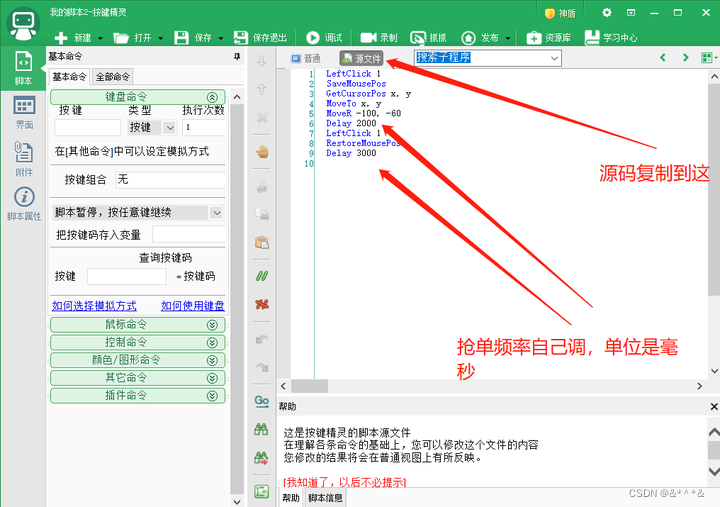Viewport: 720px width, 507px height.
Task: Click the move line up arrow
Action: [262, 89]
